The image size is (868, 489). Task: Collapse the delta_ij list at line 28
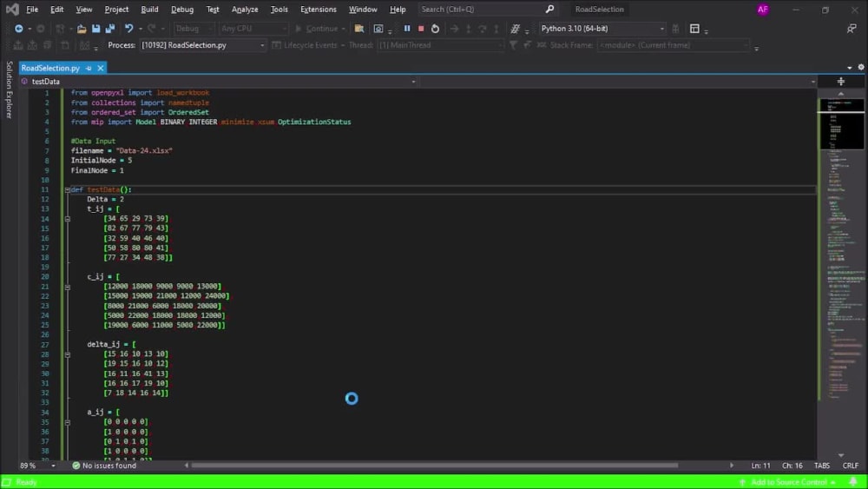point(68,355)
